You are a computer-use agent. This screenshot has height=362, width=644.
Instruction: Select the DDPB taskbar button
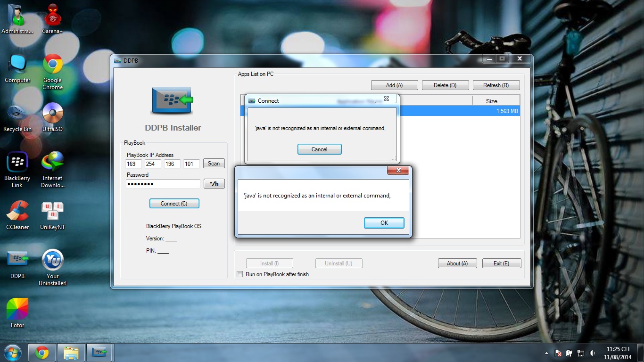click(x=99, y=353)
